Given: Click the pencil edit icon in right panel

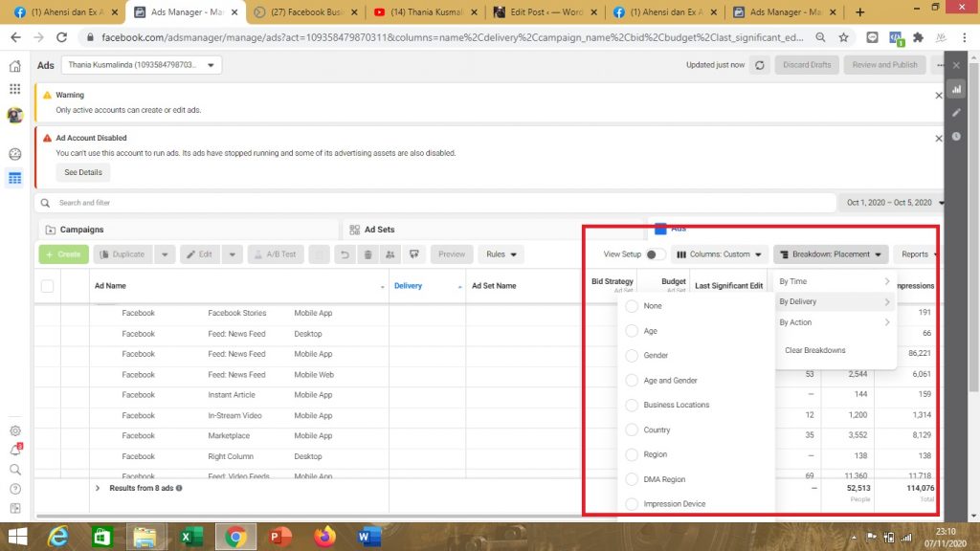Looking at the screenshot, I should click(956, 112).
